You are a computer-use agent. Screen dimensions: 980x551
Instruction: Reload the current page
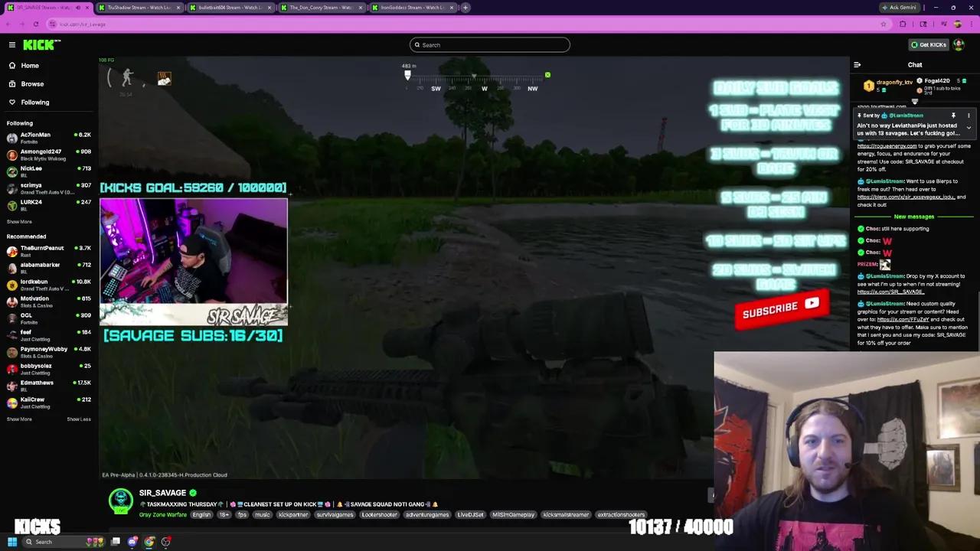[35, 24]
